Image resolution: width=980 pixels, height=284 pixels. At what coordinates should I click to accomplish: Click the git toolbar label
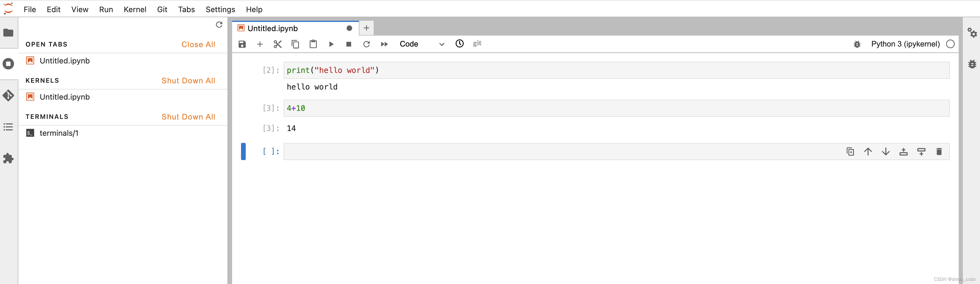point(477,43)
